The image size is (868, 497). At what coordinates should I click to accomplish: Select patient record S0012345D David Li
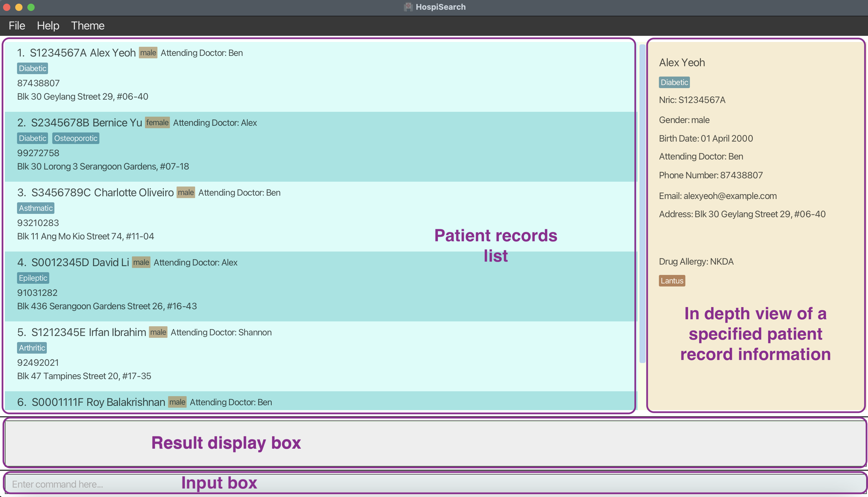pyautogui.click(x=320, y=286)
